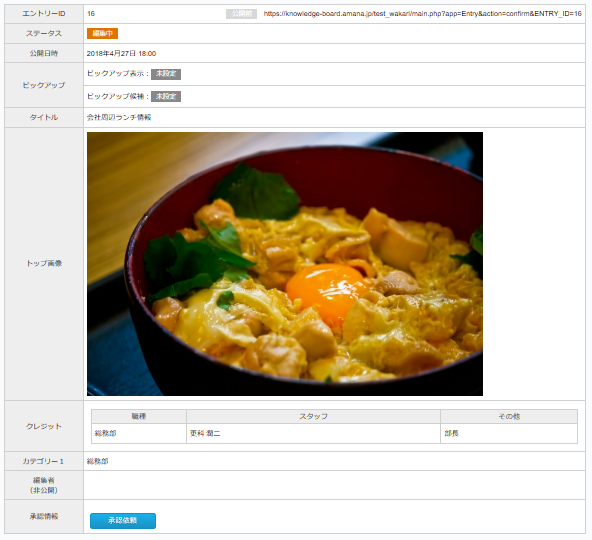Click the 未指定 badge for ピックアップ表示

pyautogui.click(x=166, y=74)
